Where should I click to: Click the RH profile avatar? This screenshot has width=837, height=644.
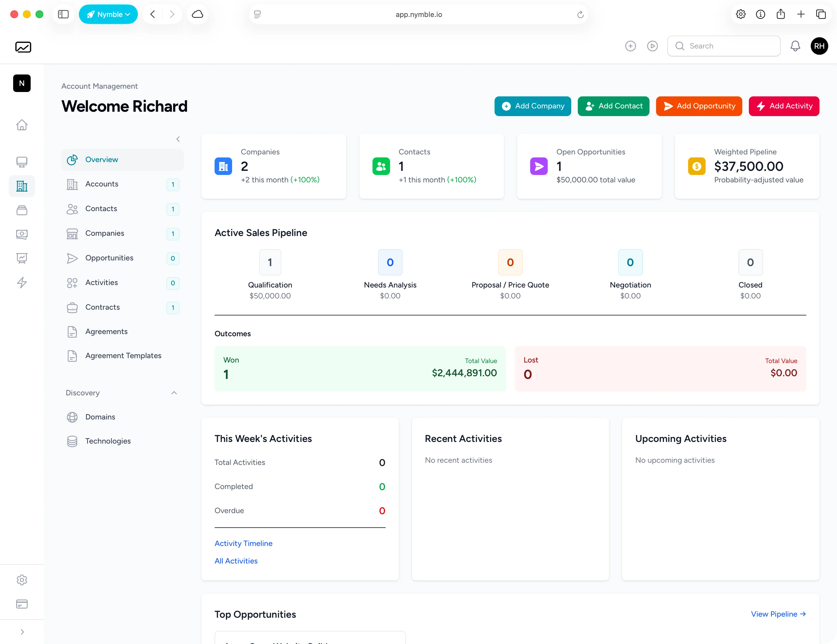pyautogui.click(x=819, y=46)
